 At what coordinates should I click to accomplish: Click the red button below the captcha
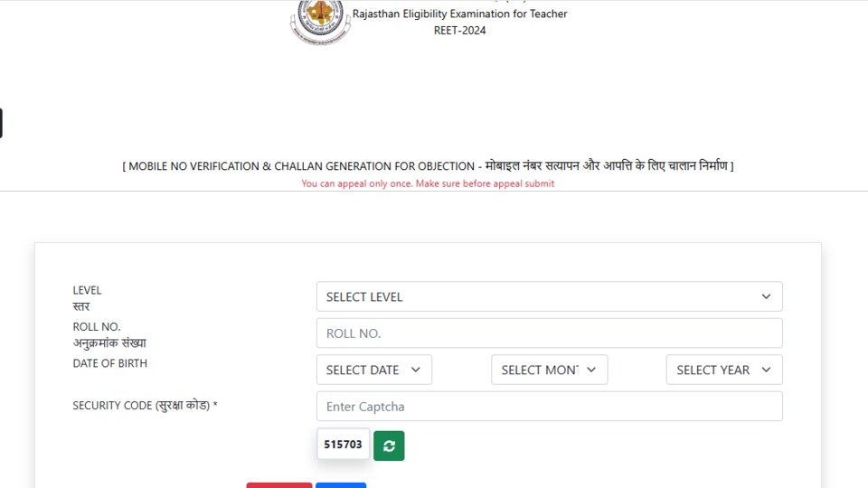click(x=279, y=485)
